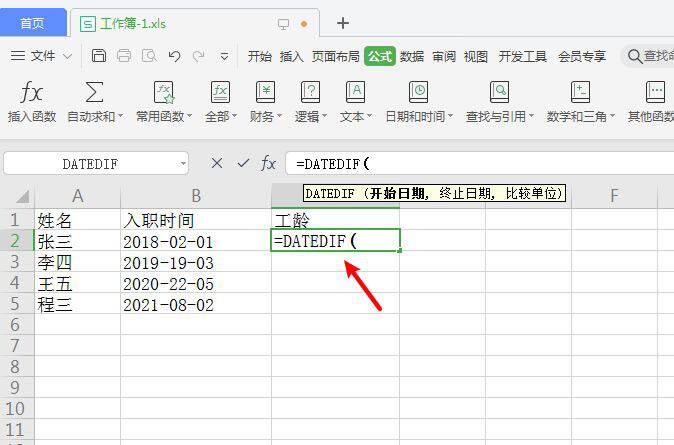
Task: Switch to the Review (审阅) ribbon tab
Action: [x=444, y=56]
